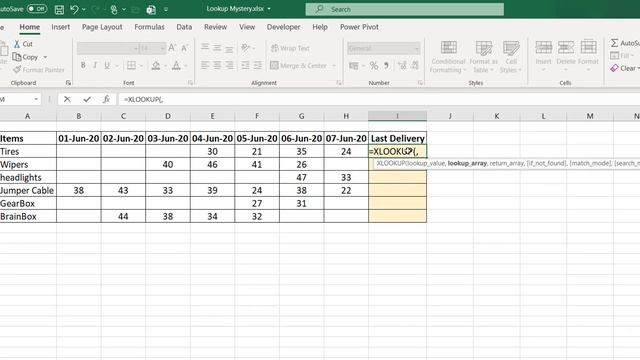Click the Increase Indent icon
640x360 pixels.
tap(258, 65)
